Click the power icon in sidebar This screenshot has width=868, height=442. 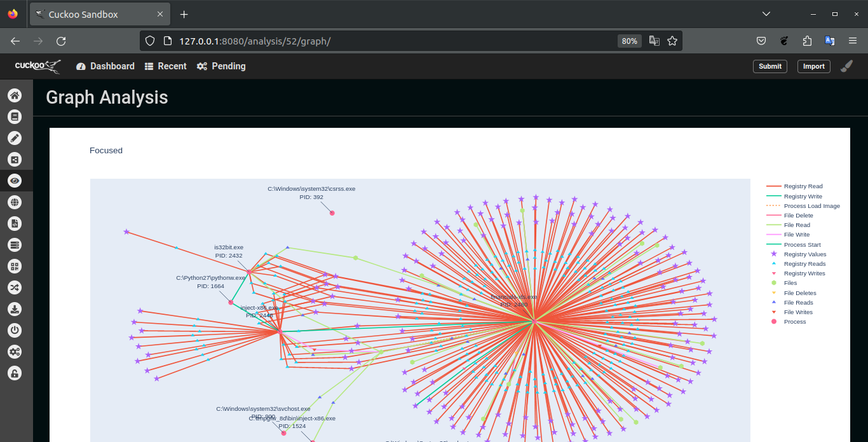15,331
